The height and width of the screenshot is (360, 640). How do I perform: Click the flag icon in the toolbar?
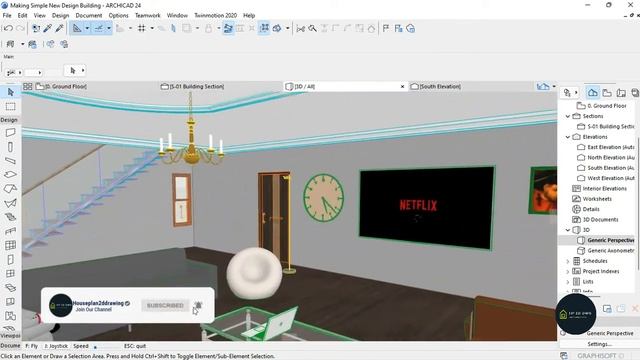tap(386, 28)
